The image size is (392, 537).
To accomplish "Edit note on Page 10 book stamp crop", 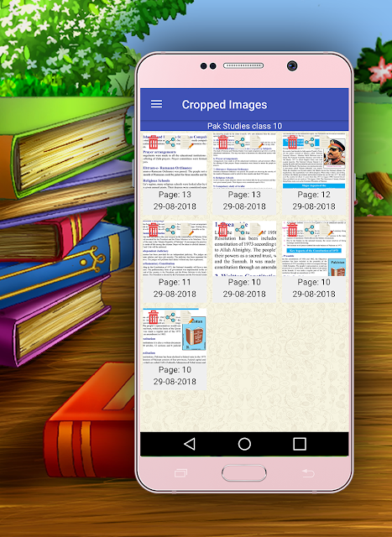I will pyautogui.click(x=186, y=317).
